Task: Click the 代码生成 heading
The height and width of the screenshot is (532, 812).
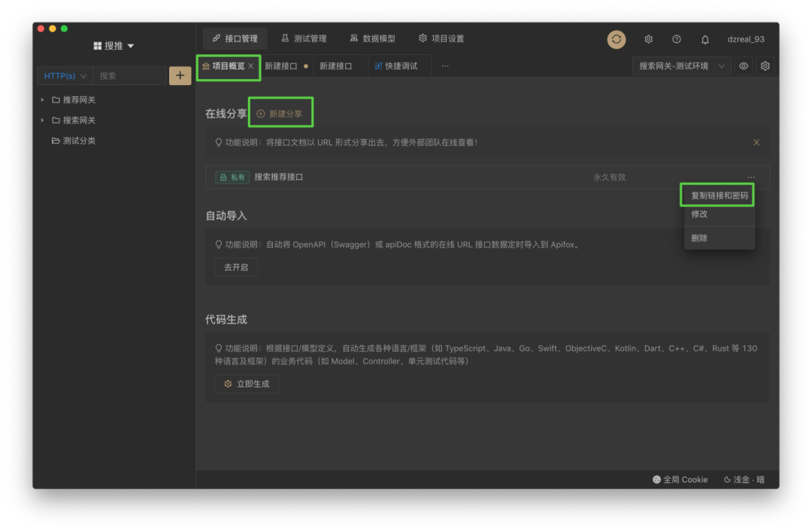Action: pos(226,319)
